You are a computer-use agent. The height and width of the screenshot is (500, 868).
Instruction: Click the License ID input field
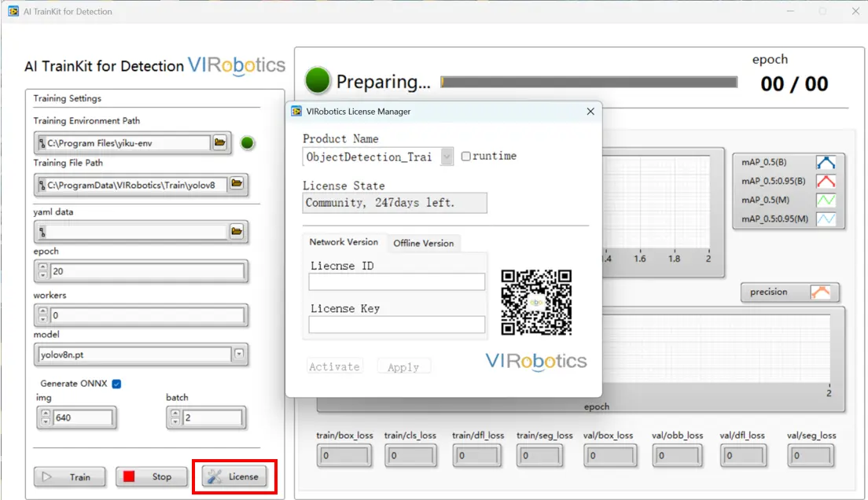(x=396, y=282)
